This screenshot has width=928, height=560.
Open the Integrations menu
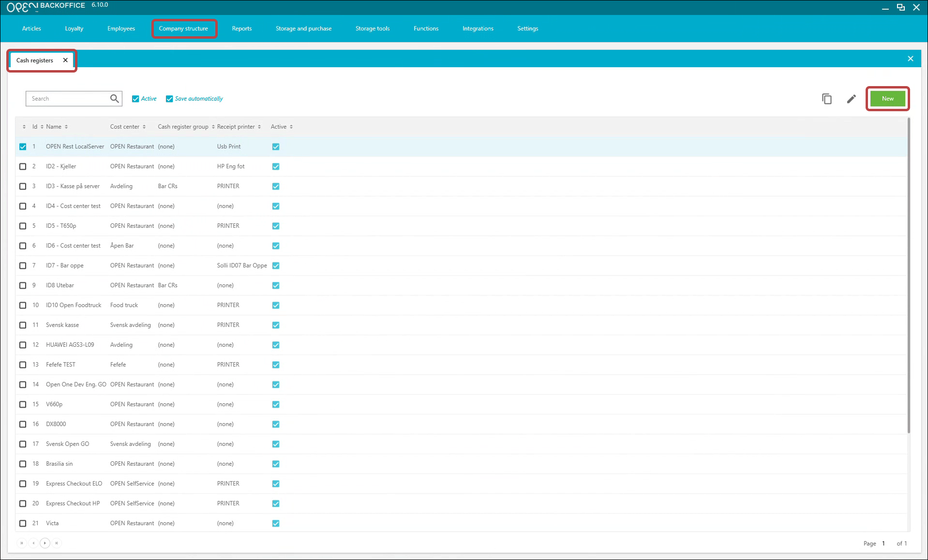[478, 29]
